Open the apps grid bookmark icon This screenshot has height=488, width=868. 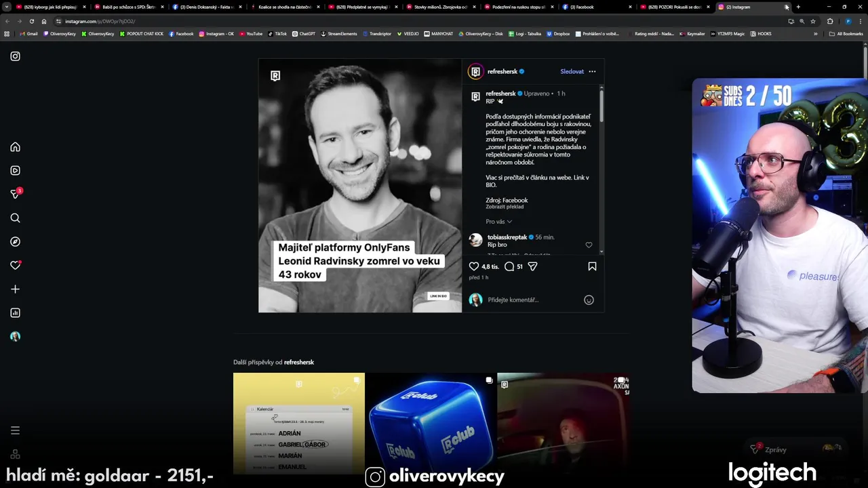[7, 33]
